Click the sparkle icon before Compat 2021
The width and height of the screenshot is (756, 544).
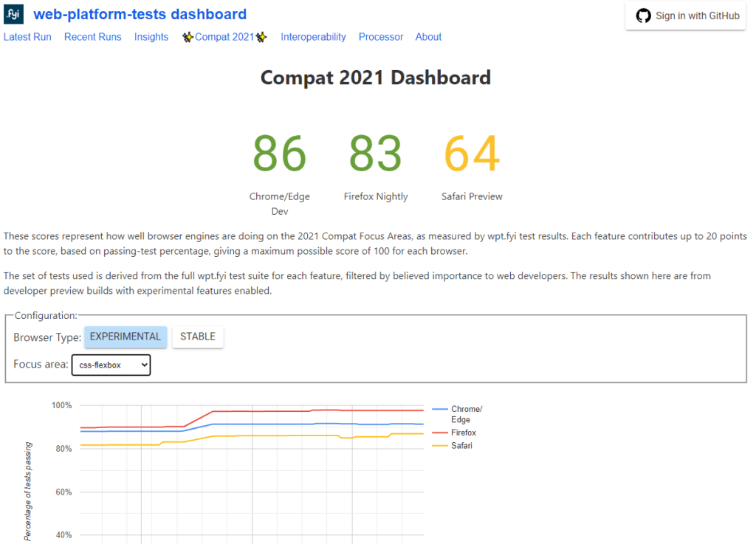pos(188,37)
